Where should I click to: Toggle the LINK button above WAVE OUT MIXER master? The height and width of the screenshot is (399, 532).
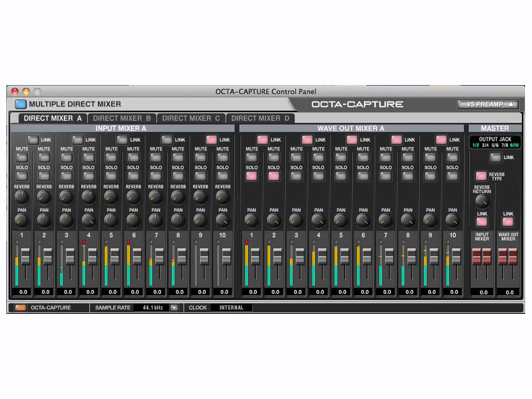508,222
